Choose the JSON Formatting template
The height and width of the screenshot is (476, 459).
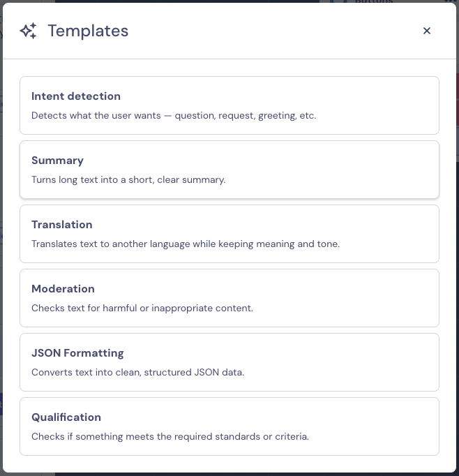coord(229,362)
